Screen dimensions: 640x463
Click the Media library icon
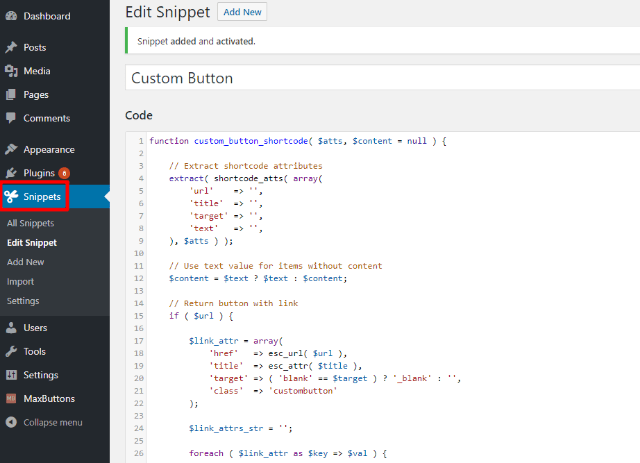(11, 71)
